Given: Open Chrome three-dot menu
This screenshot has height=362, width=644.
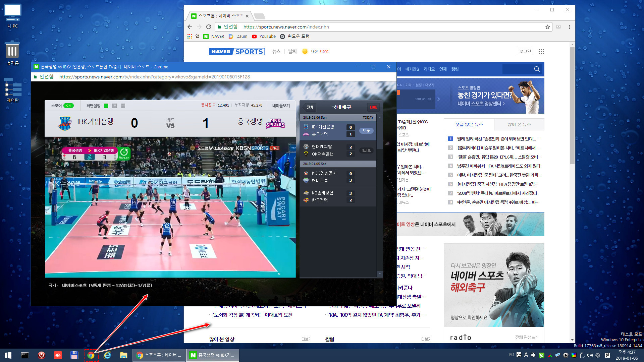Looking at the screenshot, I should coord(569,27).
